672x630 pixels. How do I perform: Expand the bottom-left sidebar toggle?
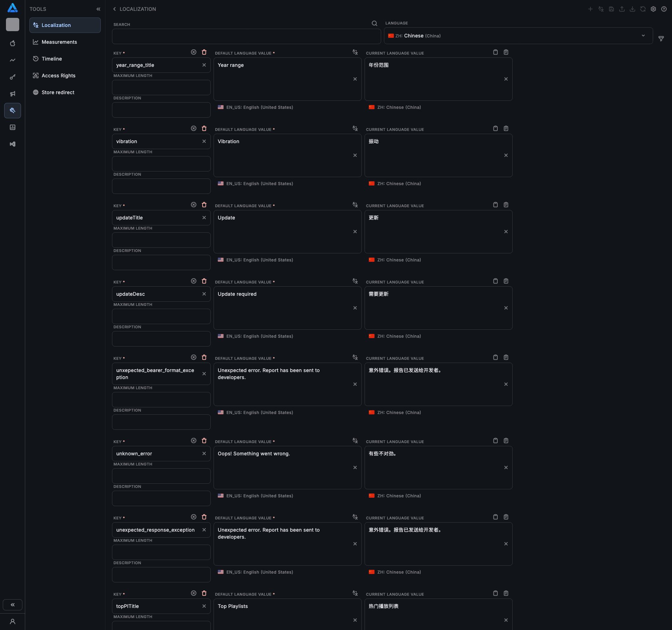point(13,604)
